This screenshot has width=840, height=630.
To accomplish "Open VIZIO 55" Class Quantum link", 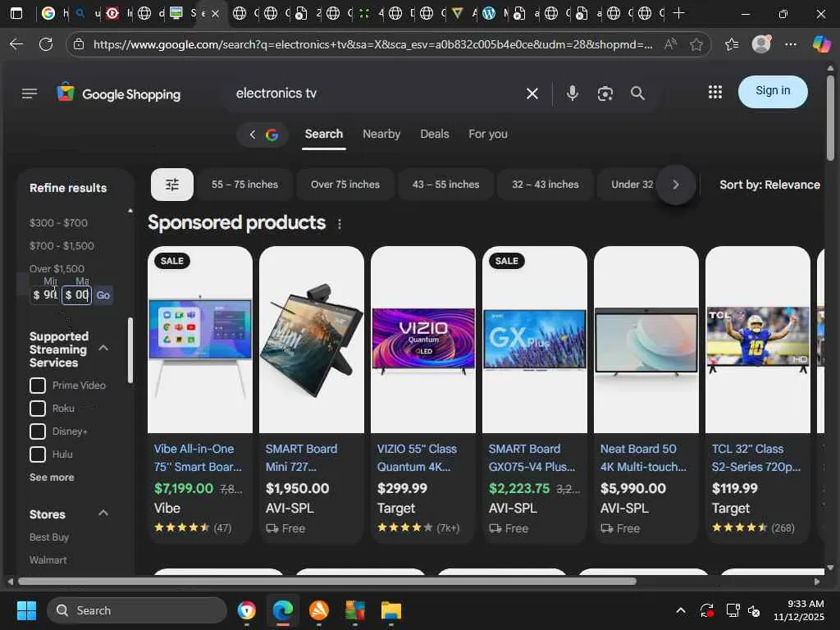I will [417, 458].
